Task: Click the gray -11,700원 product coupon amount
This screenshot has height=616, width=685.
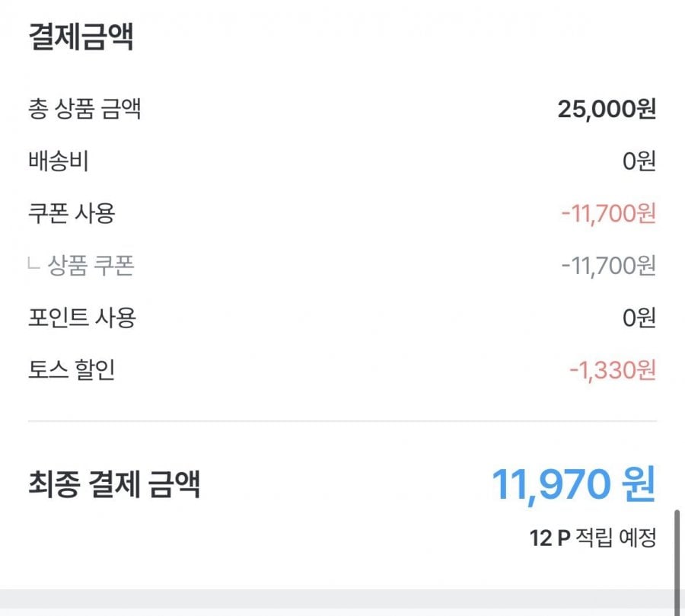Action: pyautogui.click(x=608, y=266)
